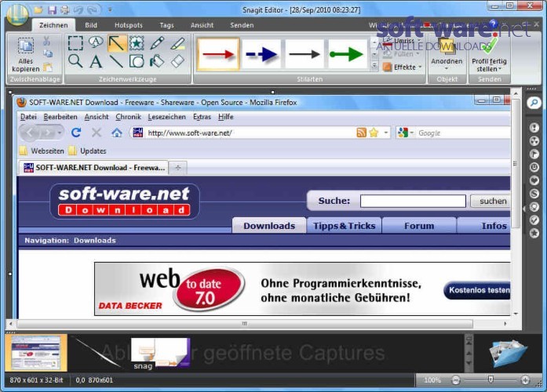Select the Line tool
Image resolution: width=547 pixels, height=392 pixels.
[116, 61]
